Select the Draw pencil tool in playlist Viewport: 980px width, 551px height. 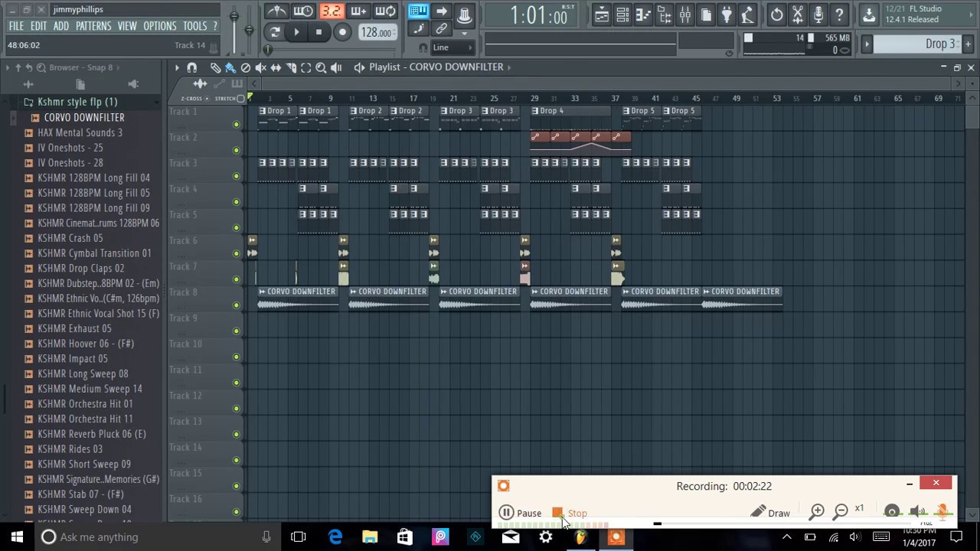coord(215,67)
